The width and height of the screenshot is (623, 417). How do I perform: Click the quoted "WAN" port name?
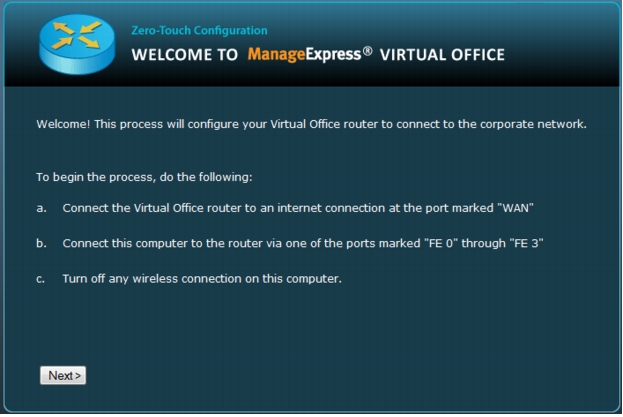[x=515, y=208]
